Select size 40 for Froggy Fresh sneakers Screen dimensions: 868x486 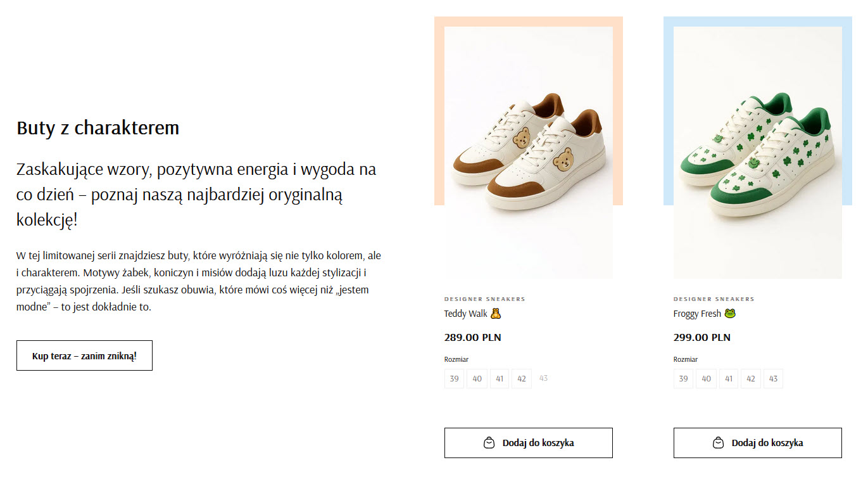(x=706, y=378)
